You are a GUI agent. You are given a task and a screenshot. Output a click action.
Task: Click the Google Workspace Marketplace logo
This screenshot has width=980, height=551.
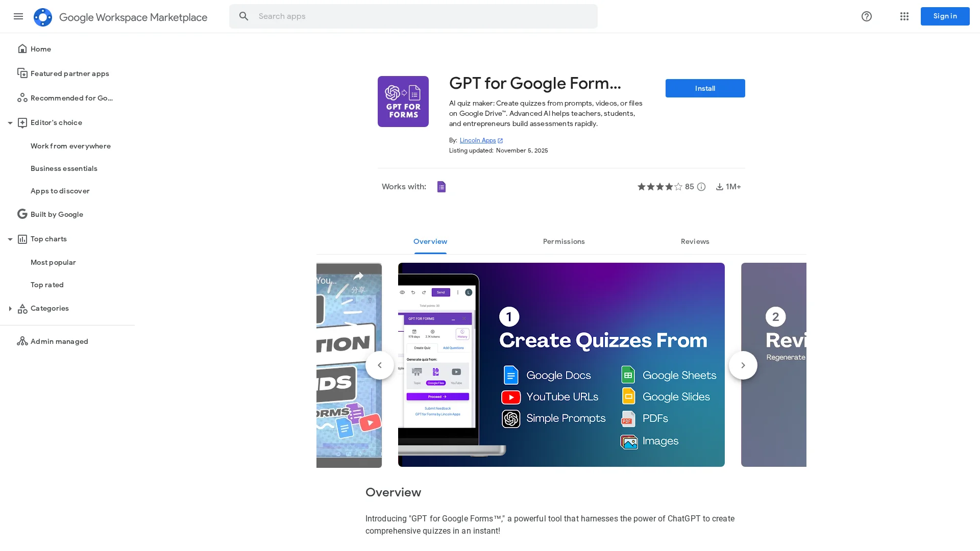click(x=43, y=17)
